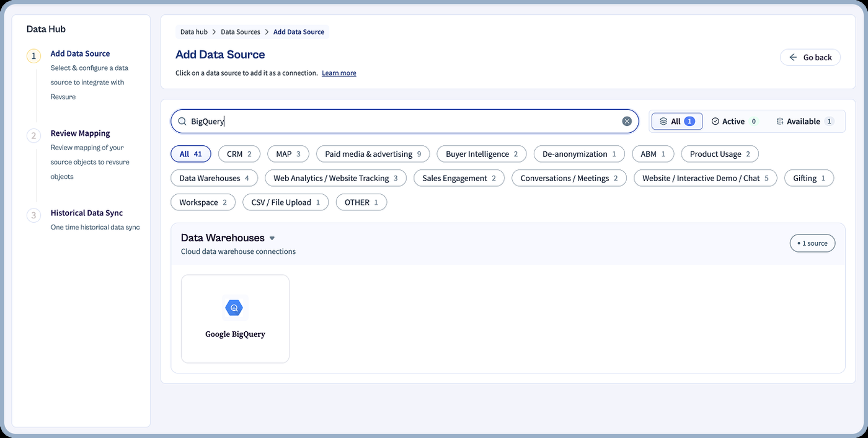Filter by Web Analytics / Website Tracking
This screenshot has height=438, width=868.
tap(335, 178)
